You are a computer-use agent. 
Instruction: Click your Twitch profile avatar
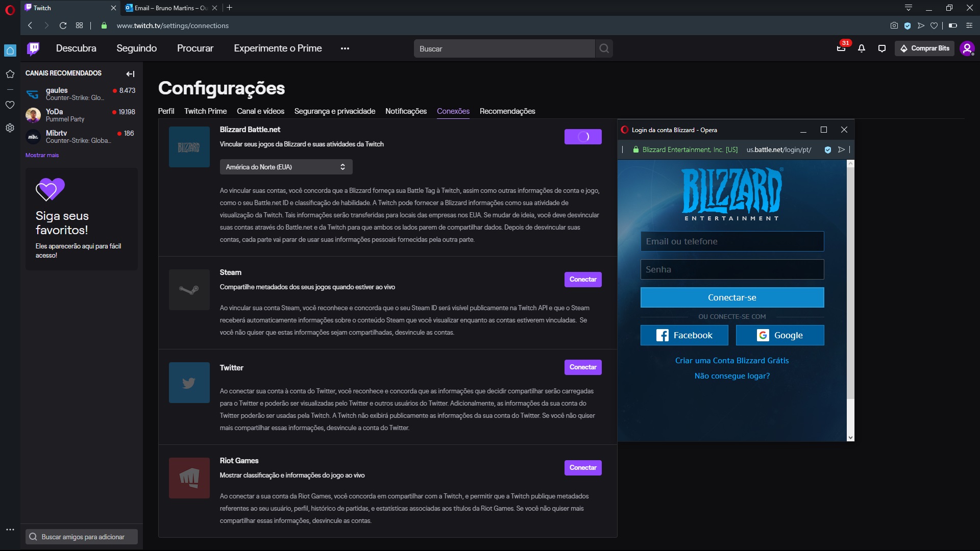pos(967,48)
